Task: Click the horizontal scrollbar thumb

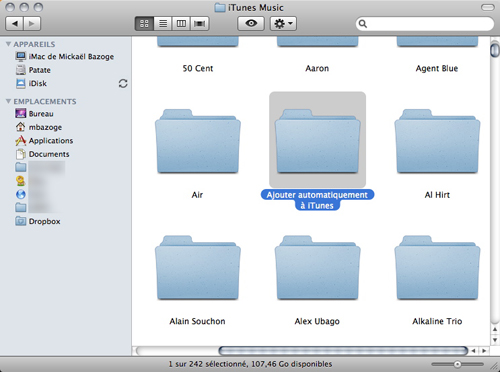Action: click(x=343, y=351)
